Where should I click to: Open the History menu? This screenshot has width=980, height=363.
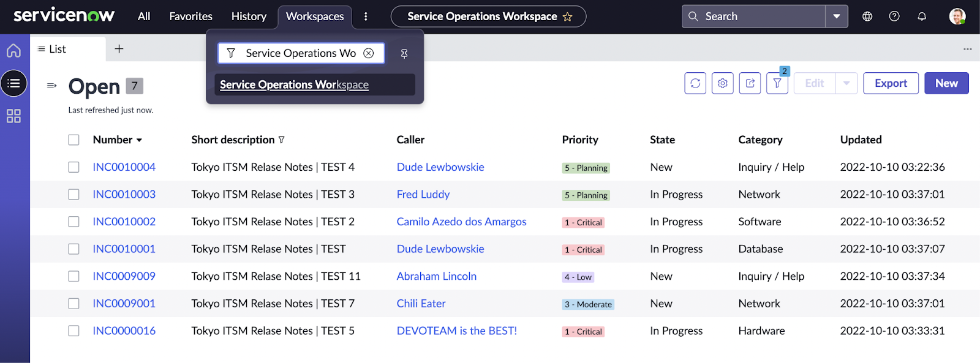click(249, 17)
